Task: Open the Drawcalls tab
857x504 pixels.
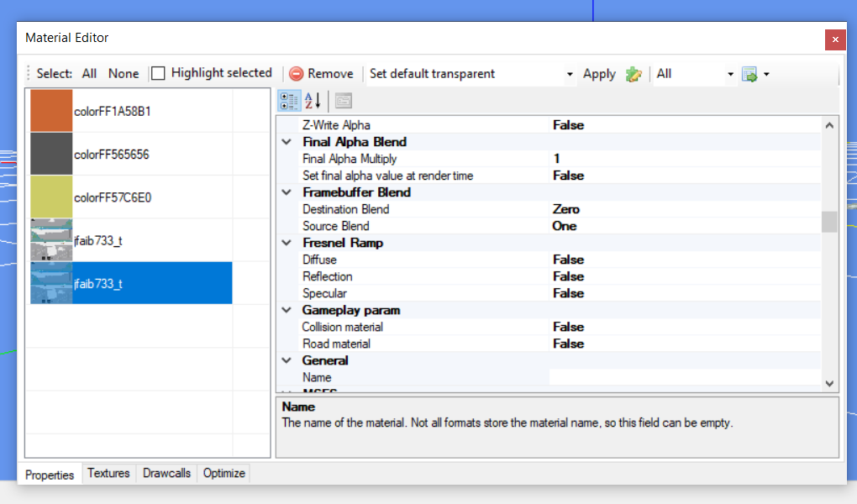Action: (x=166, y=473)
